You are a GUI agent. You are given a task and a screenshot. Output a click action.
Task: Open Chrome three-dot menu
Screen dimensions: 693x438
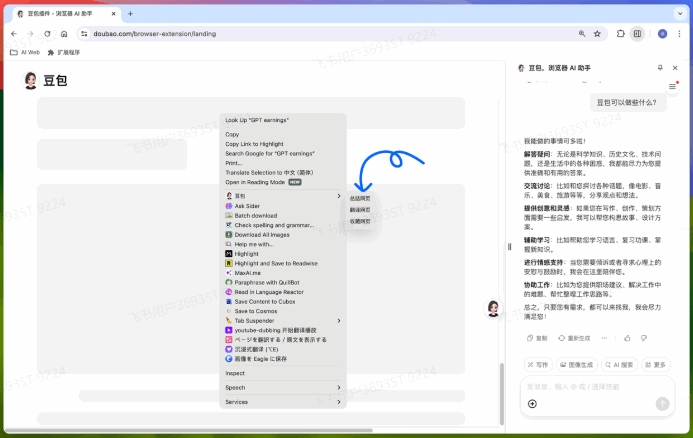(x=679, y=34)
